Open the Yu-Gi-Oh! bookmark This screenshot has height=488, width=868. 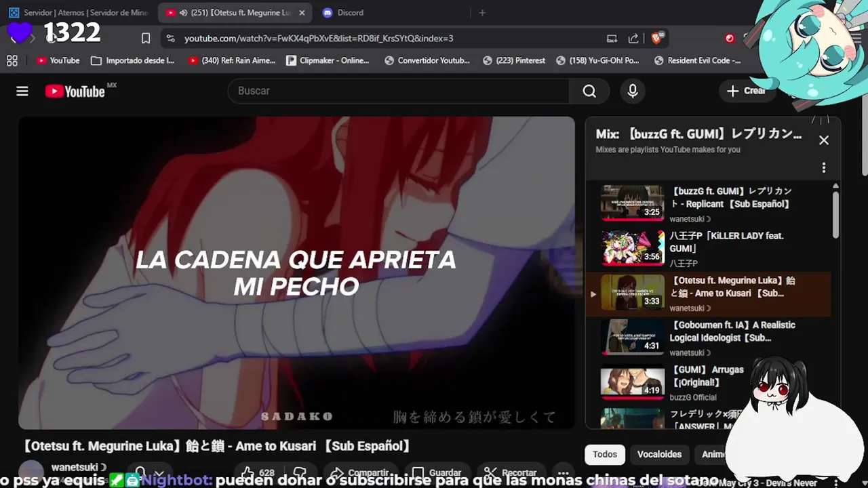597,60
